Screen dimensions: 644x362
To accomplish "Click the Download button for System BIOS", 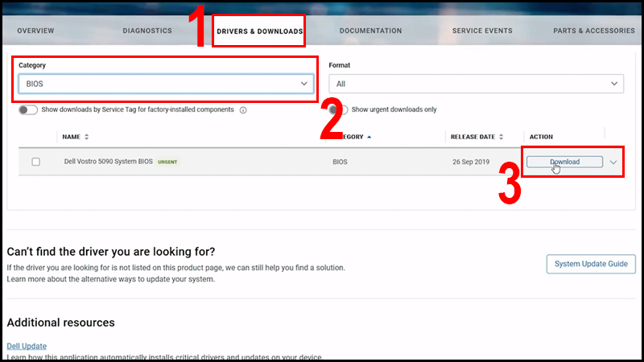I will (x=565, y=162).
